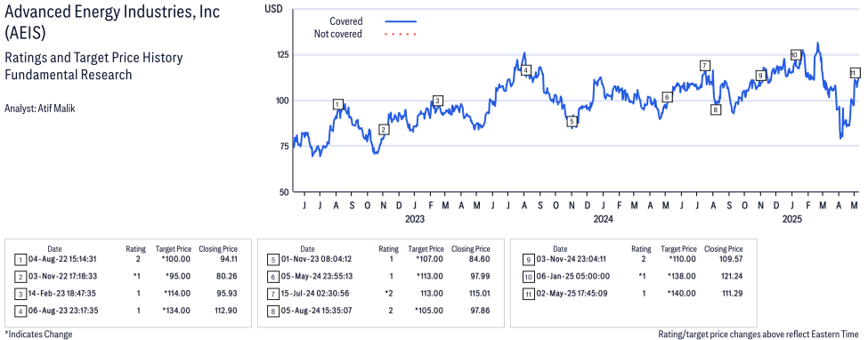
Task: Click the Covered legend label
Action: 346,21
